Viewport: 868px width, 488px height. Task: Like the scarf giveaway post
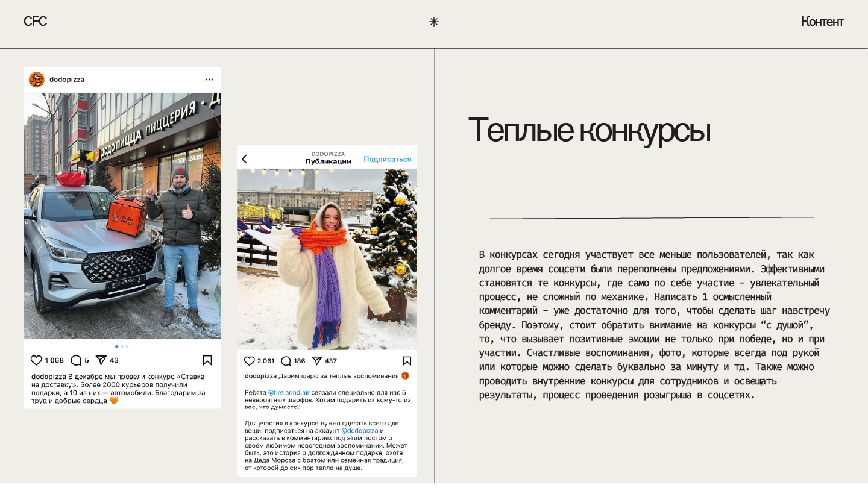click(x=250, y=361)
